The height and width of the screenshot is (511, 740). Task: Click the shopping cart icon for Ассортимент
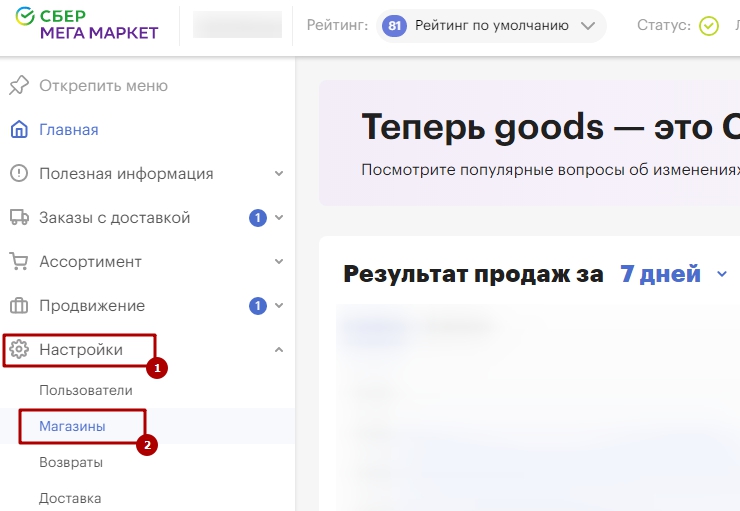(x=19, y=261)
